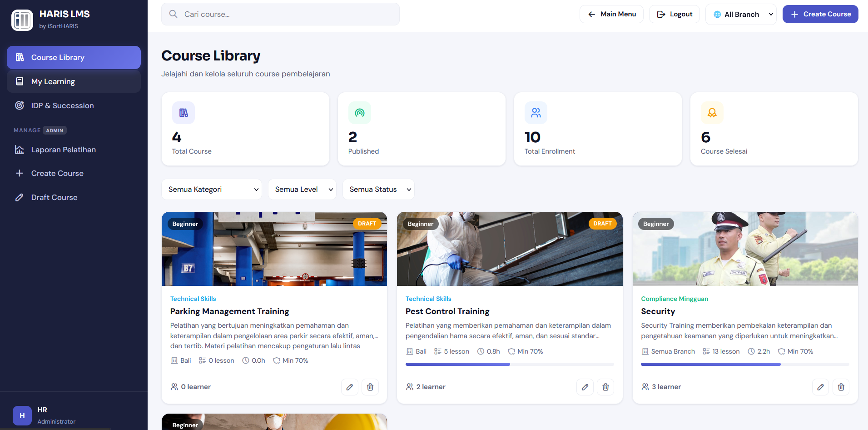
Task: Click the search magnifier icon
Action: [173, 14]
